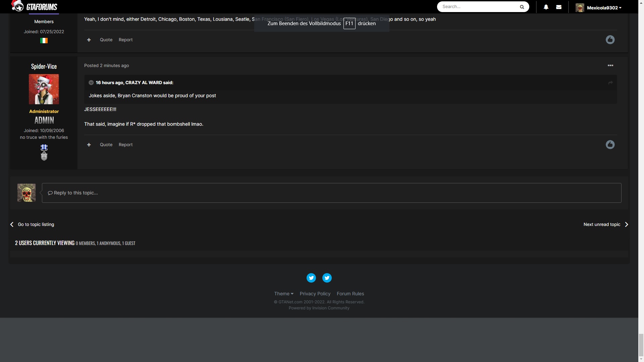The width and height of the screenshot is (644, 362).
Task: Click the page vertical scrollbar thumb
Action: click(x=641, y=345)
